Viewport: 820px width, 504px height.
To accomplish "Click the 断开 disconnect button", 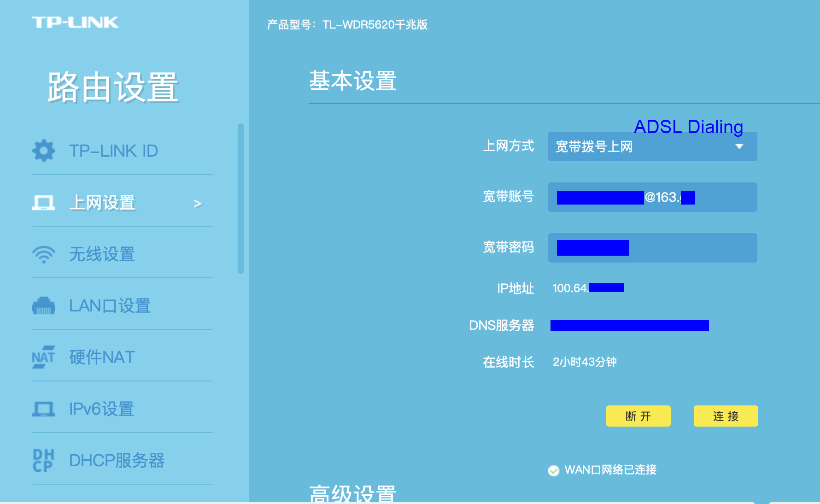I will tap(638, 416).
